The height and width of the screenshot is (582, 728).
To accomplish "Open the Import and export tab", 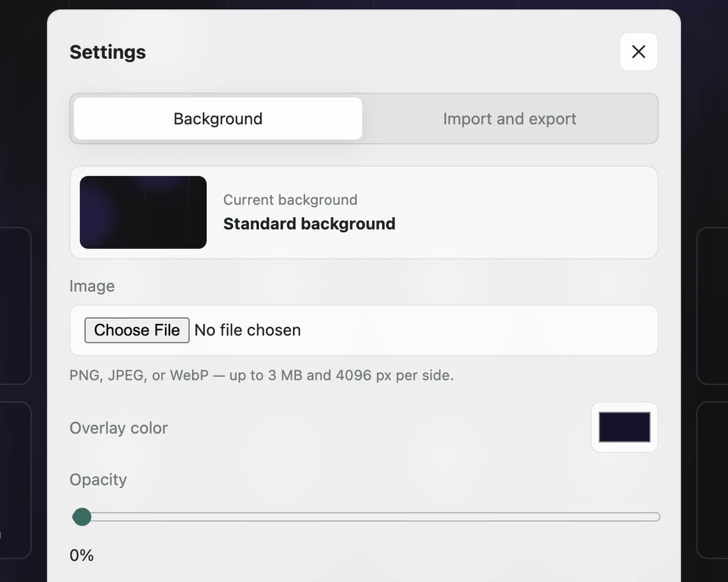I will (x=510, y=119).
